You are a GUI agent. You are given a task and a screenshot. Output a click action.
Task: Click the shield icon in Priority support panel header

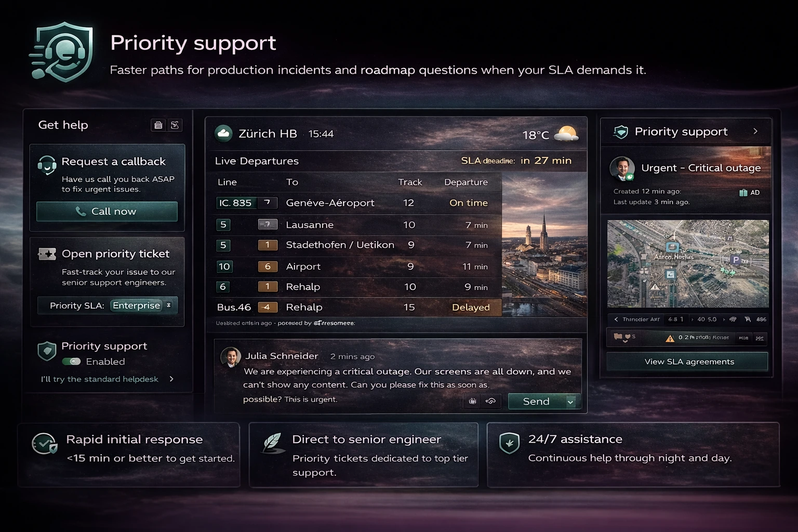[x=620, y=132]
